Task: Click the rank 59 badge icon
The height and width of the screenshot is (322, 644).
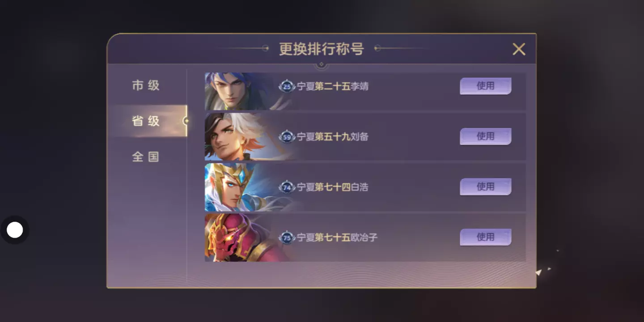Action: pos(287,137)
